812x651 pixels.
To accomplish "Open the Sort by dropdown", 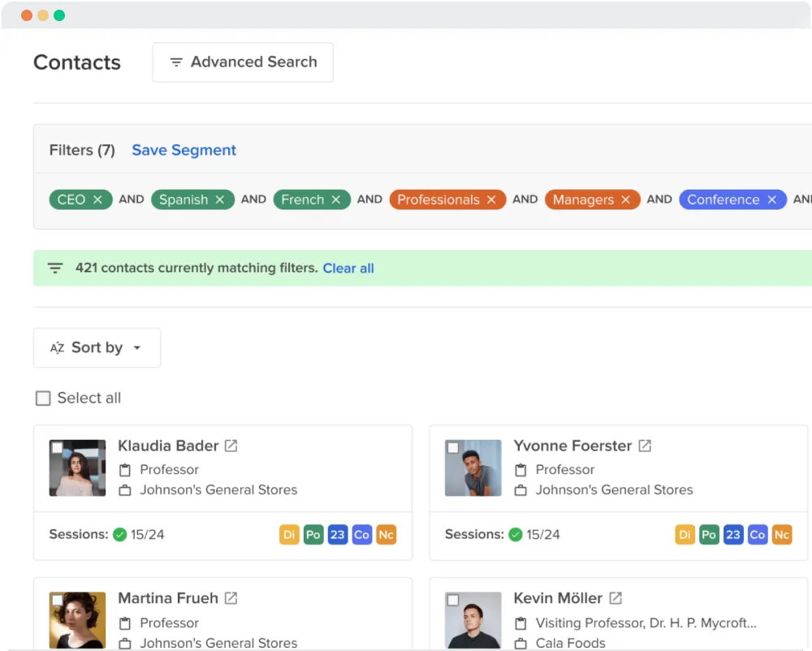I will click(97, 347).
